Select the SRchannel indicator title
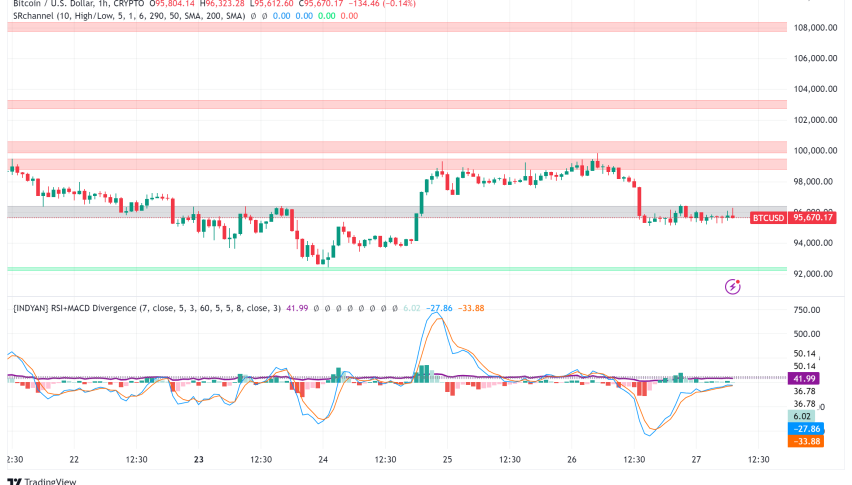The height and width of the screenshot is (485, 852). coord(129,16)
